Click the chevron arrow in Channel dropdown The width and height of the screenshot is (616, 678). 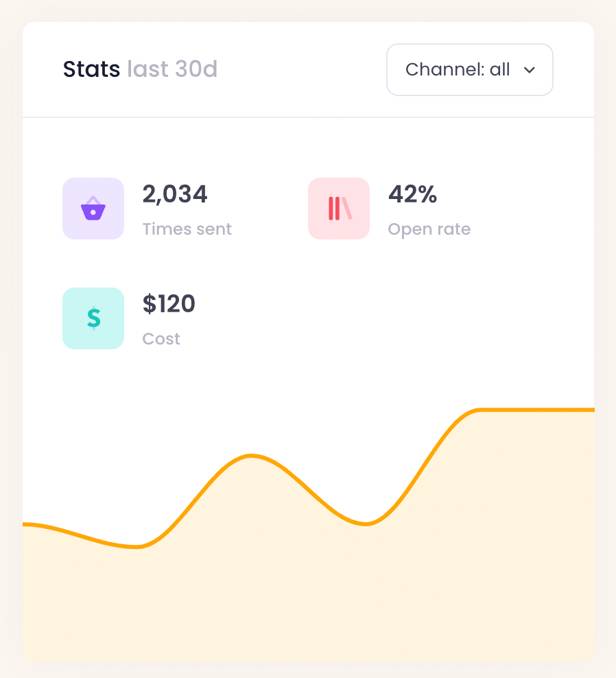click(529, 70)
